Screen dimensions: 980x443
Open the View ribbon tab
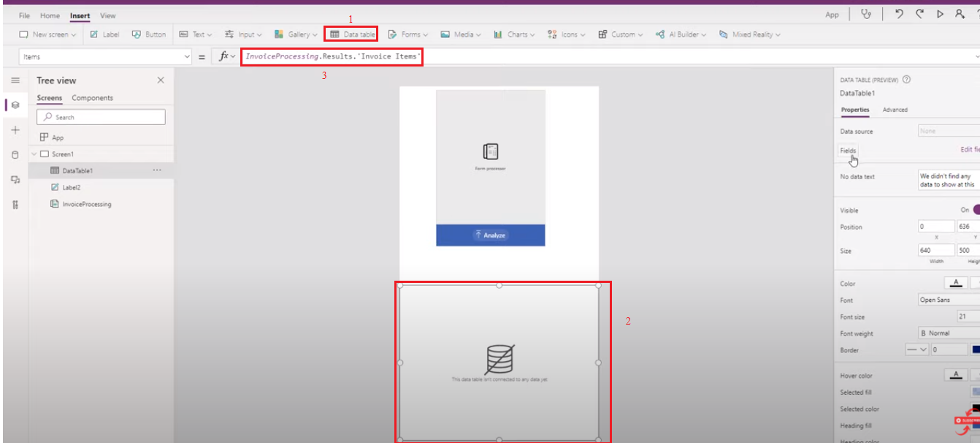(108, 15)
